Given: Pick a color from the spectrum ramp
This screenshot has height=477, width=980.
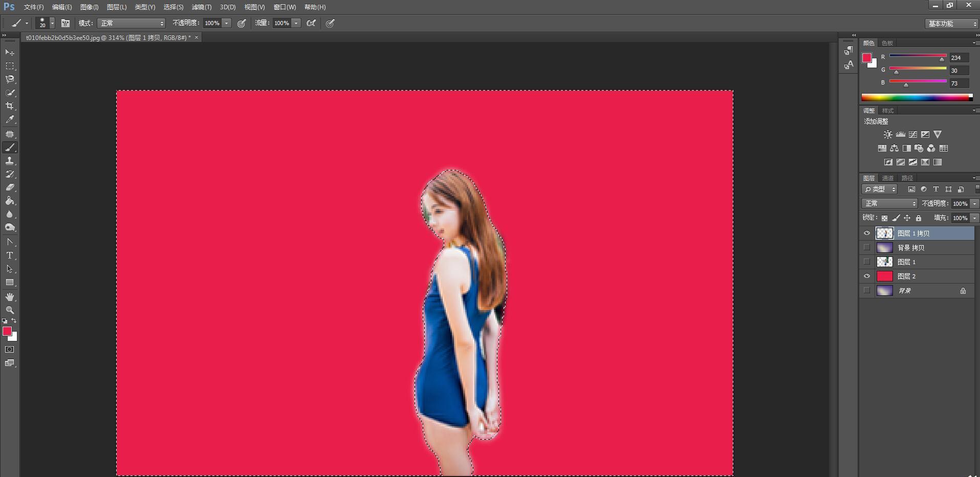Looking at the screenshot, I should (x=917, y=97).
